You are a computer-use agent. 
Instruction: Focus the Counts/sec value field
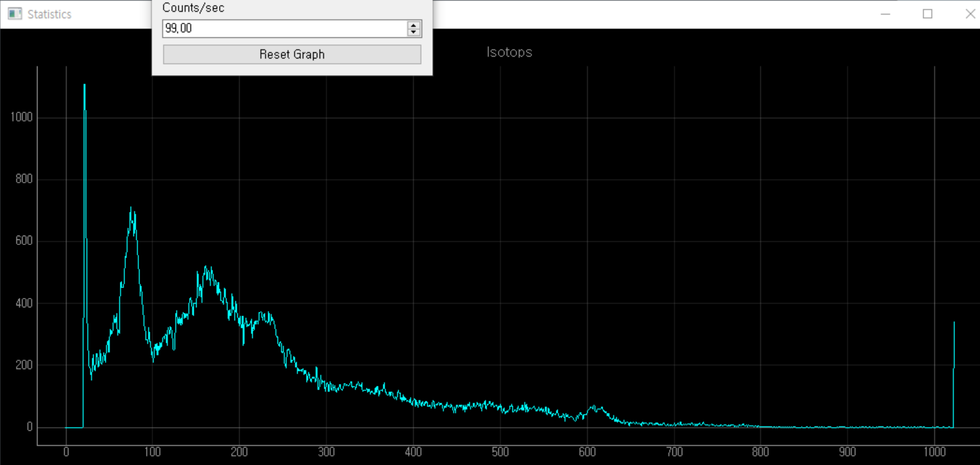(284, 29)
